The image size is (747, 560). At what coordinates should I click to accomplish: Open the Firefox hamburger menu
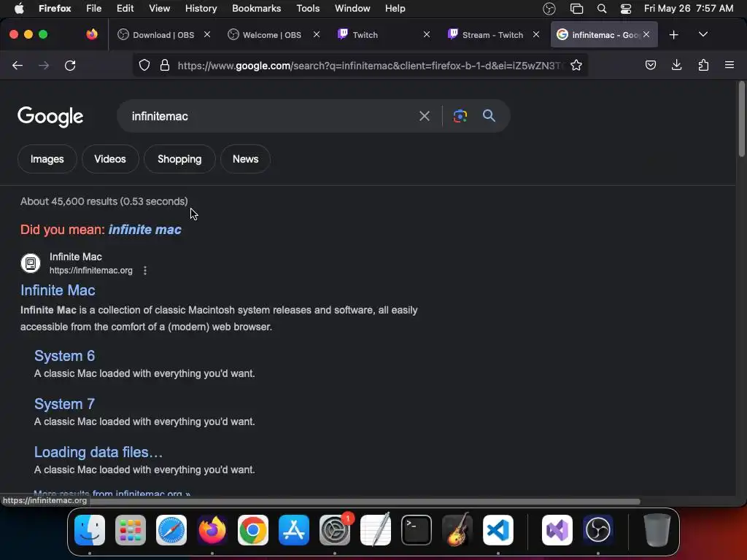click(x=729, y=65)
